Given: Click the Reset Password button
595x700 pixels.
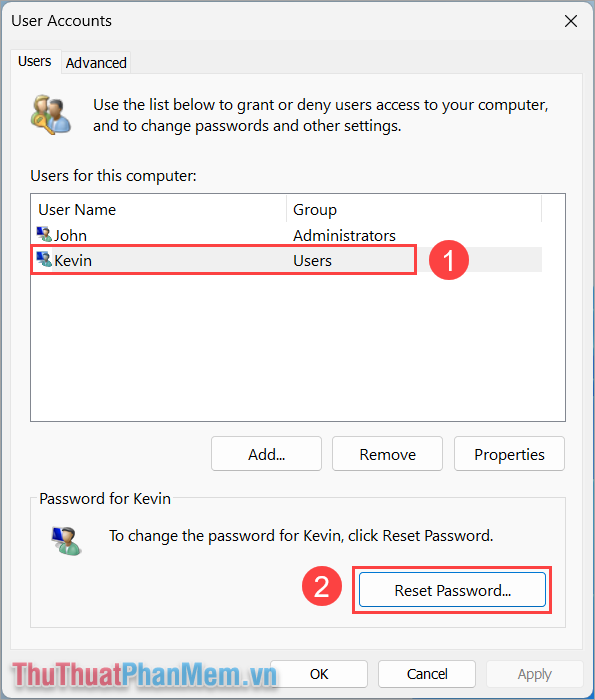Looking at the screenshot, I should click(x=452, y=590).
